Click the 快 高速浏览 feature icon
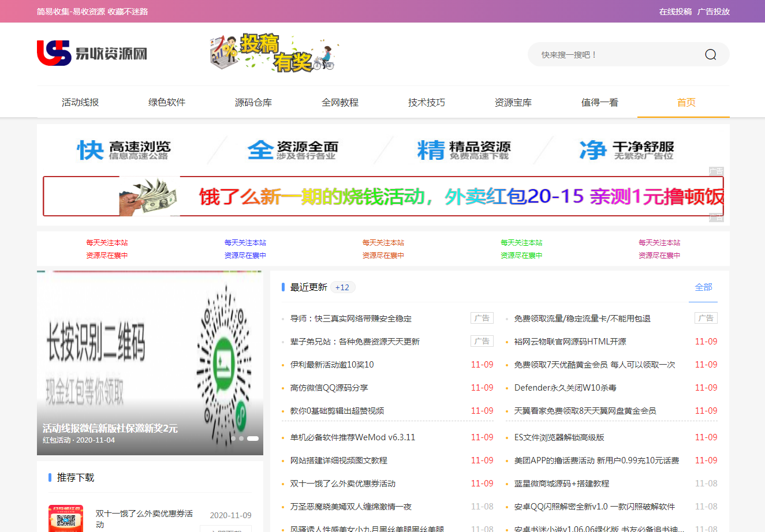765x532 pixels. (x=124, y=150)
